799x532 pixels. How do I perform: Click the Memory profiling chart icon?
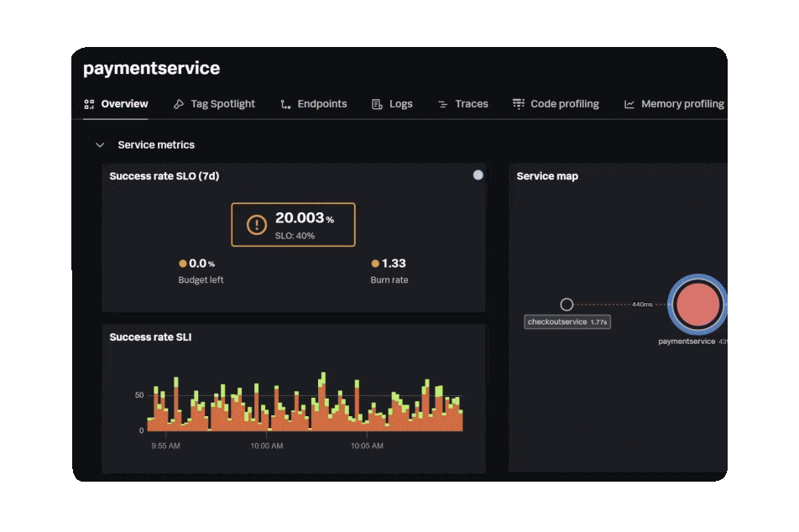629,103
